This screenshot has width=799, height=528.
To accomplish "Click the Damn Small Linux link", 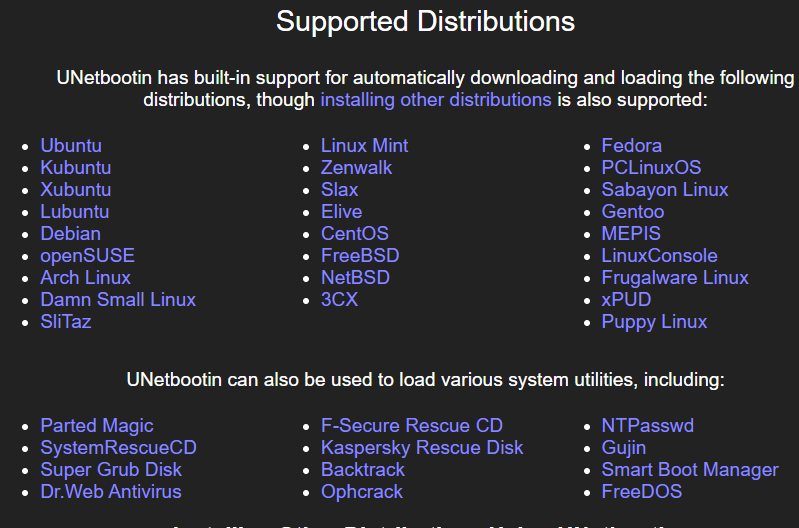I will pyautogui.click(x=118, y=300).
